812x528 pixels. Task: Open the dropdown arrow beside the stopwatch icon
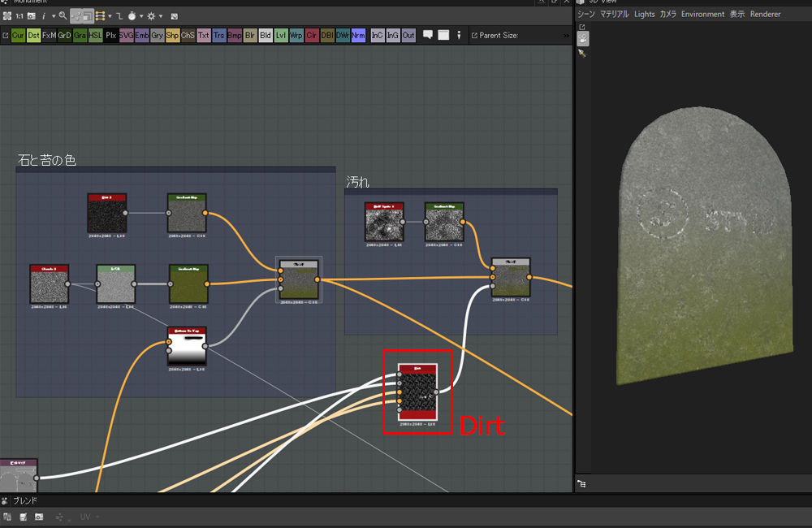[x=141, y=16]
